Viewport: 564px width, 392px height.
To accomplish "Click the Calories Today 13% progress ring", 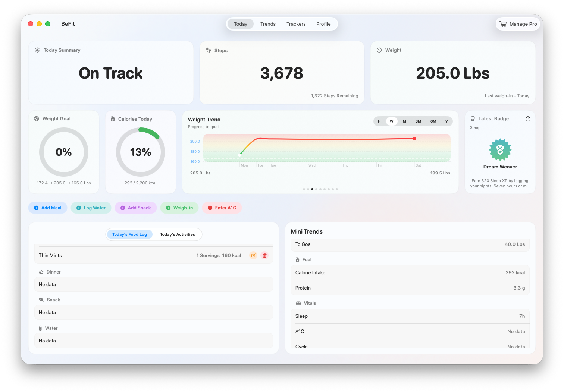I will [141, 152].
